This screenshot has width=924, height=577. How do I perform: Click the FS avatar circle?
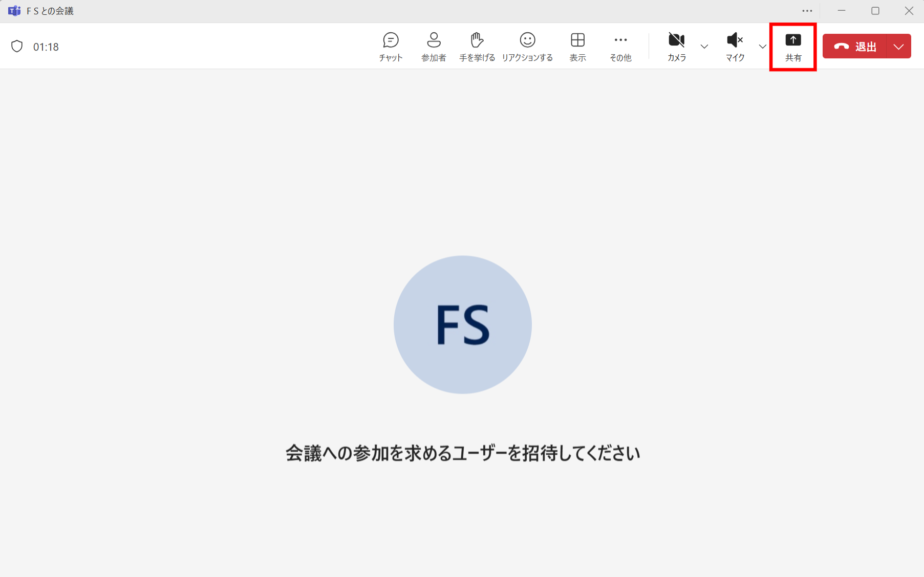pos(462,325)
